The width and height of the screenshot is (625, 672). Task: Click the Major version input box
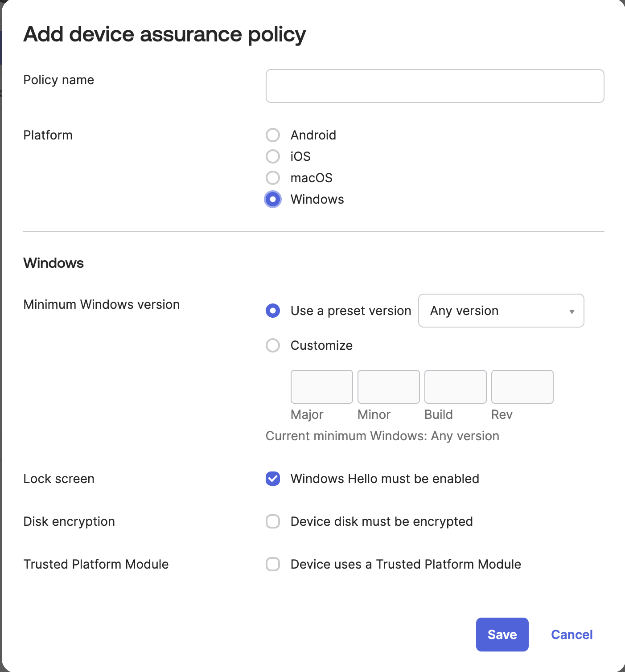pyautogui.click(x=321, y=387)
